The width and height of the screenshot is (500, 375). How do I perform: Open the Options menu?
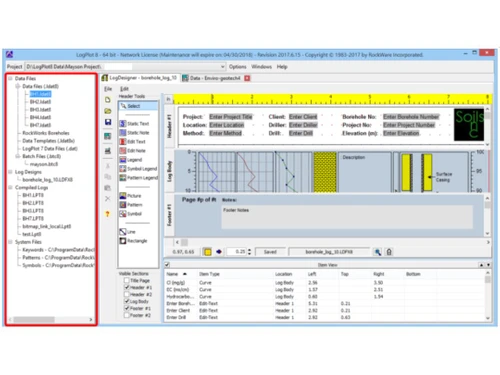237,67
